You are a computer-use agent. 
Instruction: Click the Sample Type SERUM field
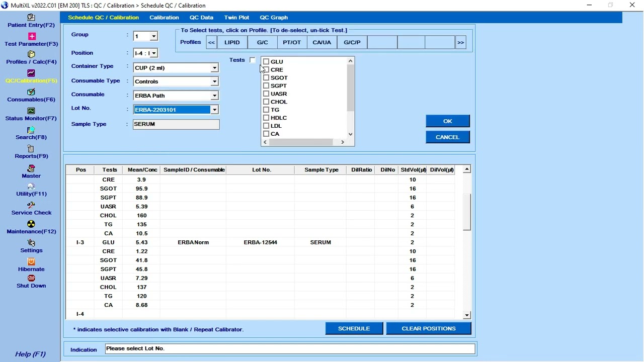click(x=176, y=124)
